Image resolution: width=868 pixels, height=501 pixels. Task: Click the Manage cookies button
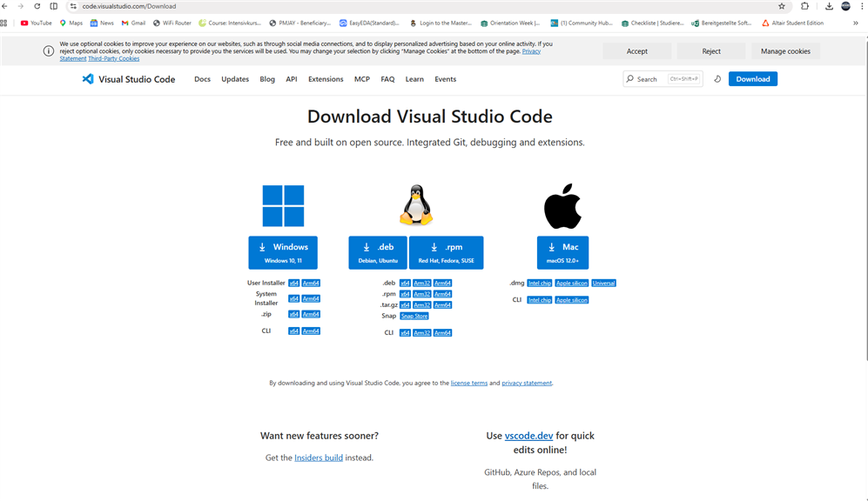[x=785, y=50]
